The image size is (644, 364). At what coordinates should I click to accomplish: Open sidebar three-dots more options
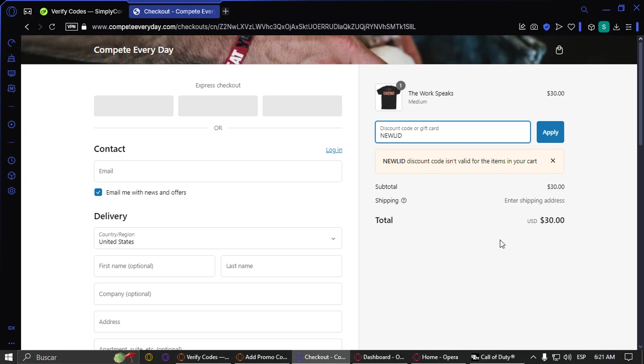pos(12,343)
